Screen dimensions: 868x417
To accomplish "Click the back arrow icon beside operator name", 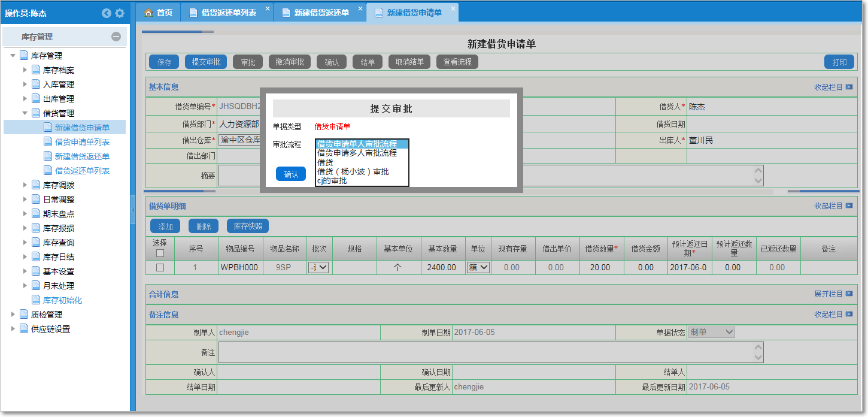I will pos(107,13).
